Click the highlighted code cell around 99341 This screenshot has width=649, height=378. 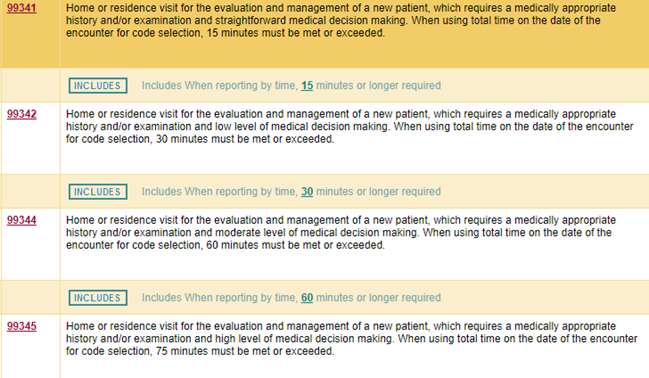point(31,34)
